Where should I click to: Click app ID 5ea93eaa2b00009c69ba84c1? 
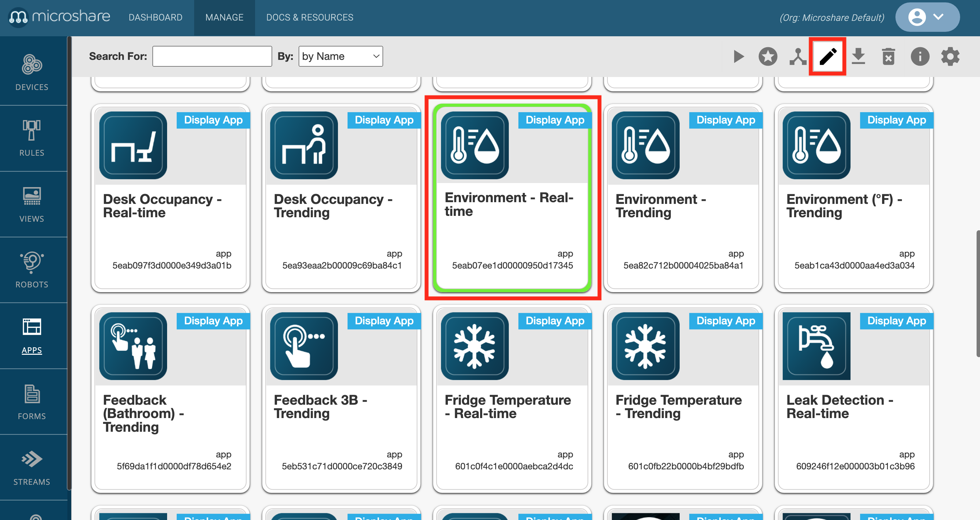pyautogui.click(x=342, y=265)
